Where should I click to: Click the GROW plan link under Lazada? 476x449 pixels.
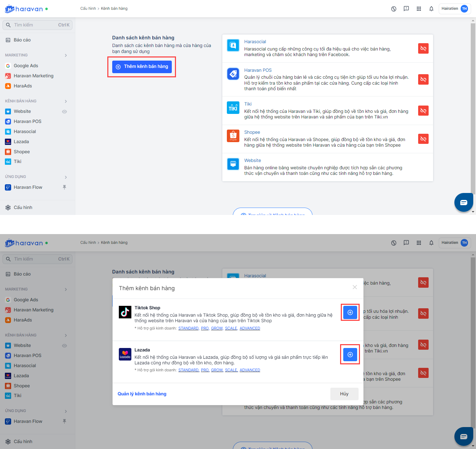pos(217,370)
